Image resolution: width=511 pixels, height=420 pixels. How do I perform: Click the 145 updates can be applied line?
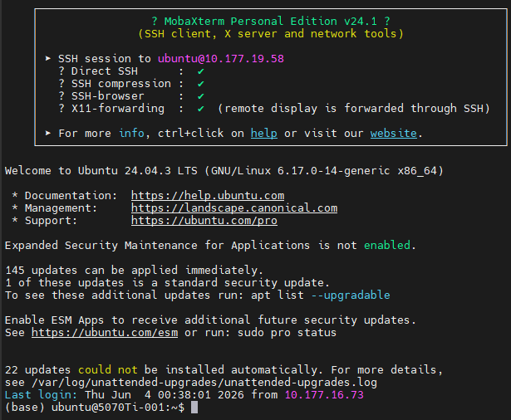(x=134, y=271)
